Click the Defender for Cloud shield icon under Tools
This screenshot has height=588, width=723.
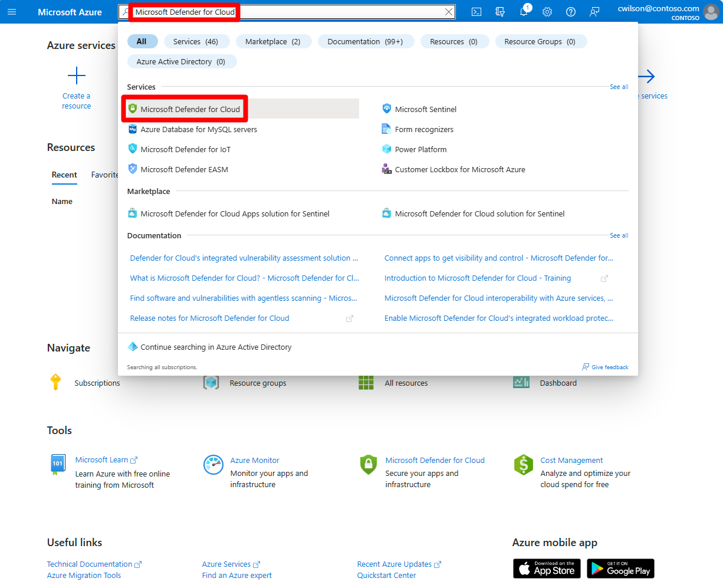point(369,465)
